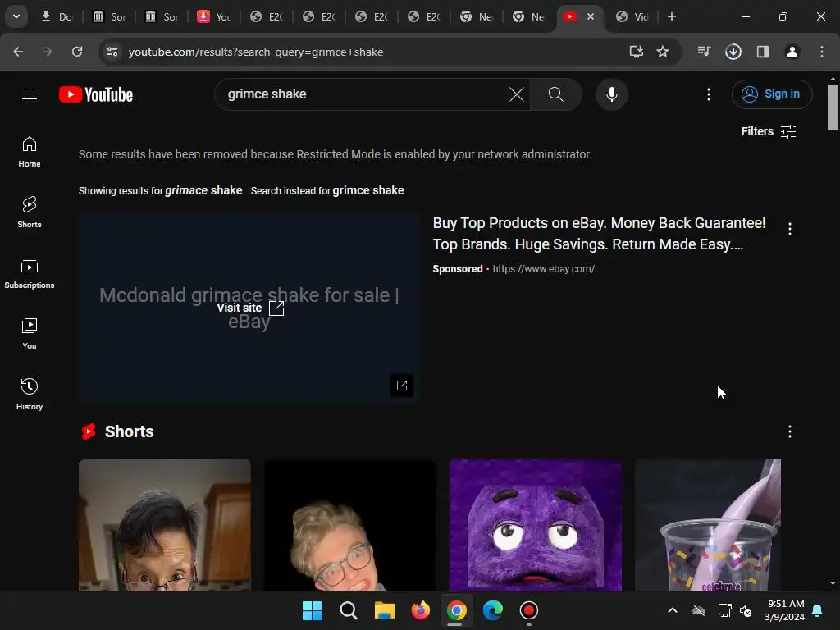Open Shorts shelf three-dot menu
This screenshot has width=840, height=630.
coord(790,431)
